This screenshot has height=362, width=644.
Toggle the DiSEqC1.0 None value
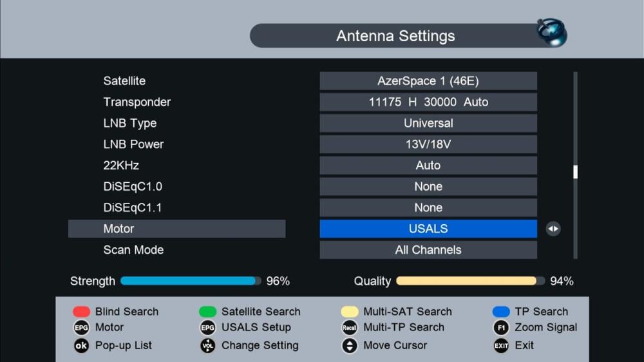(428, 187)
